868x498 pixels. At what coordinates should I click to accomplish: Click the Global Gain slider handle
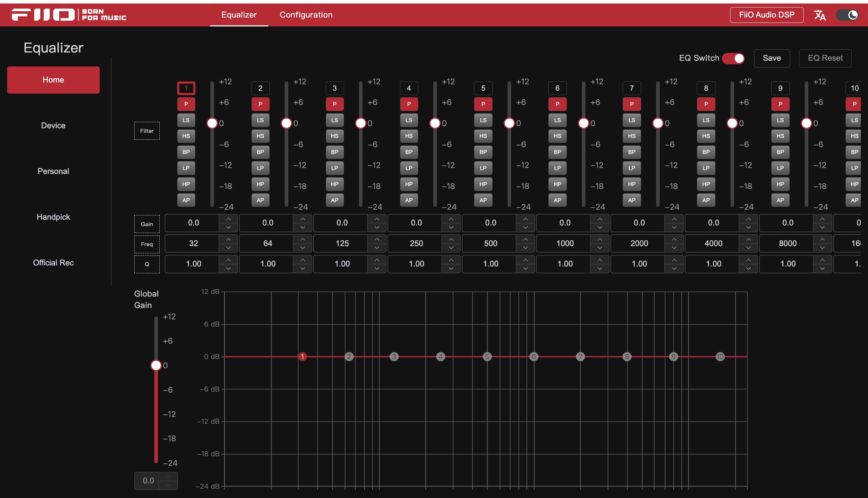[x=156, y=365]
